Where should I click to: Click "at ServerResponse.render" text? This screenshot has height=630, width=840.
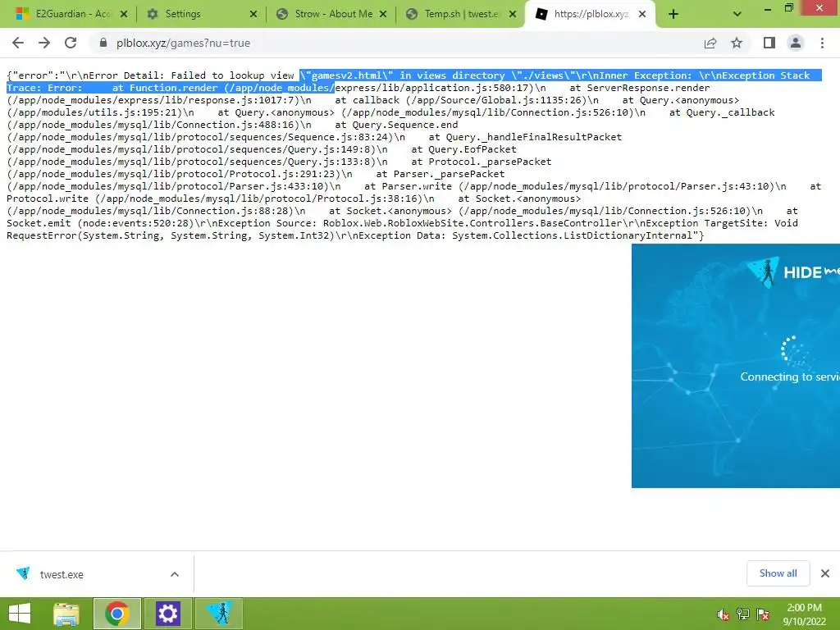(x=640, y=88)
